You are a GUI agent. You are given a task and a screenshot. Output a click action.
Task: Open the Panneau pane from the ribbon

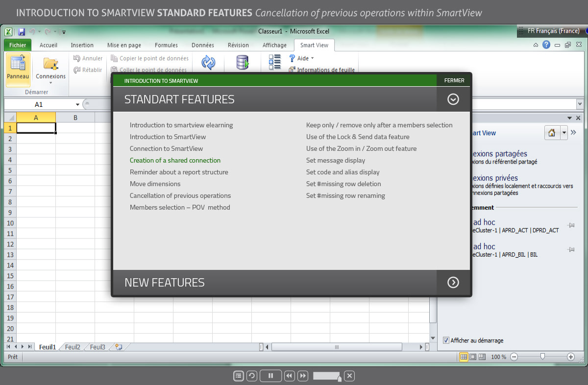pos(18,69)
